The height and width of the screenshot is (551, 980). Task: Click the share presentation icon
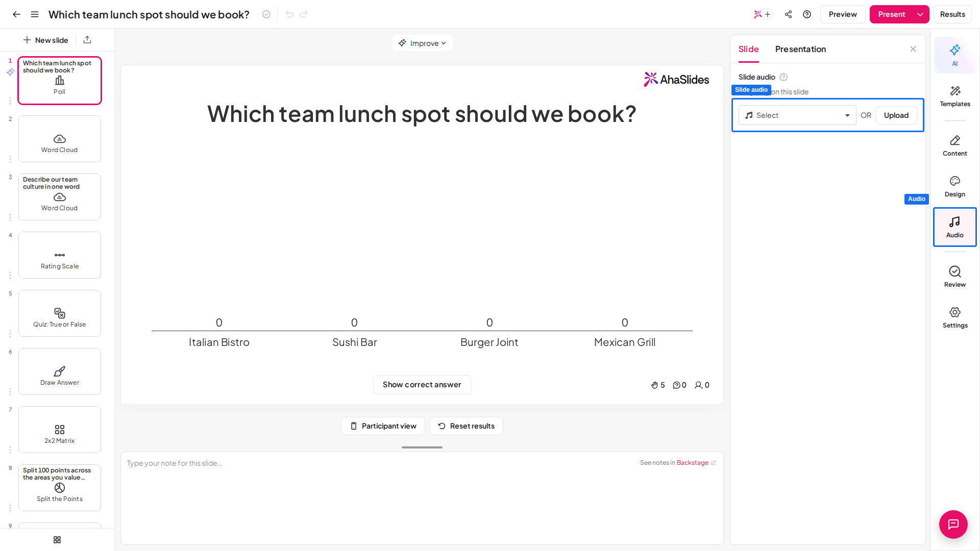tap(788, 14)
